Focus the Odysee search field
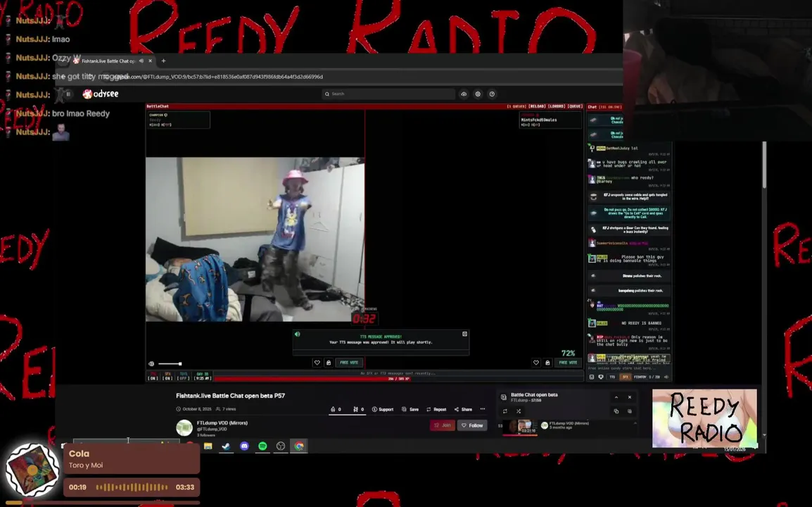This screenshot has width=812, height=507. 388,94
